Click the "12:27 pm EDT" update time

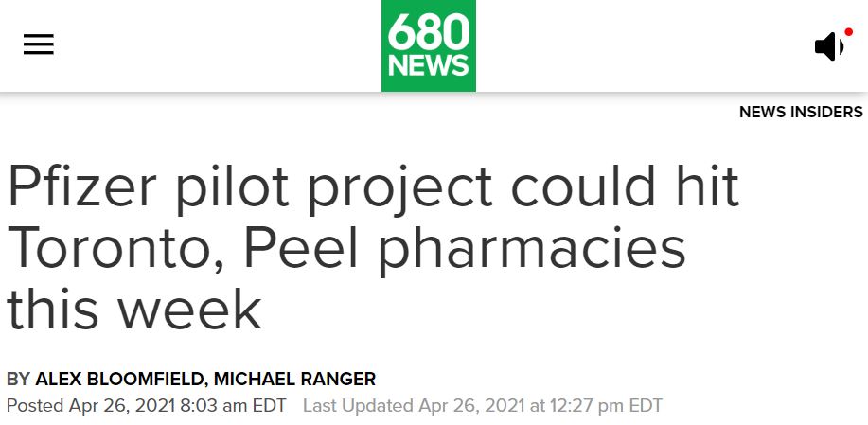(x=601, y=406)
